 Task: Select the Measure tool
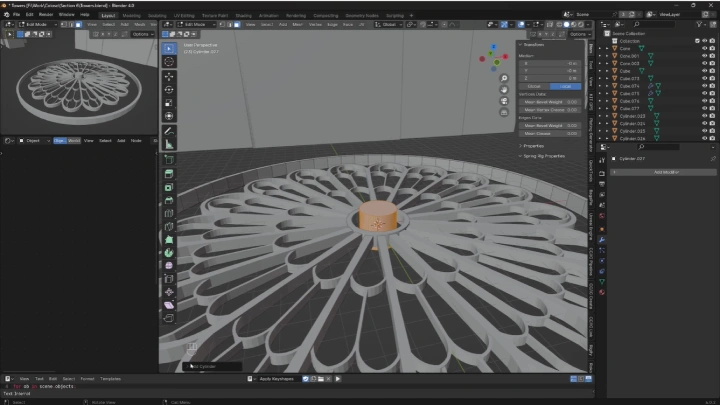169,145
